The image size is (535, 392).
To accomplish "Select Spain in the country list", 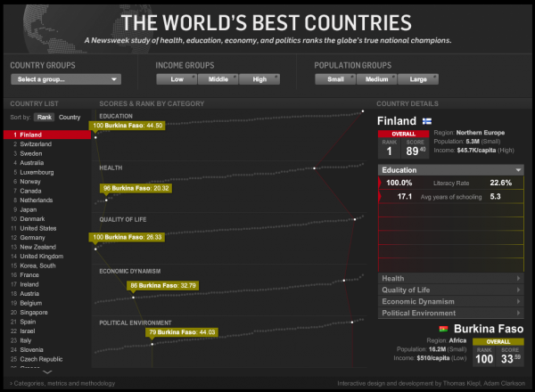I will 47,322.
